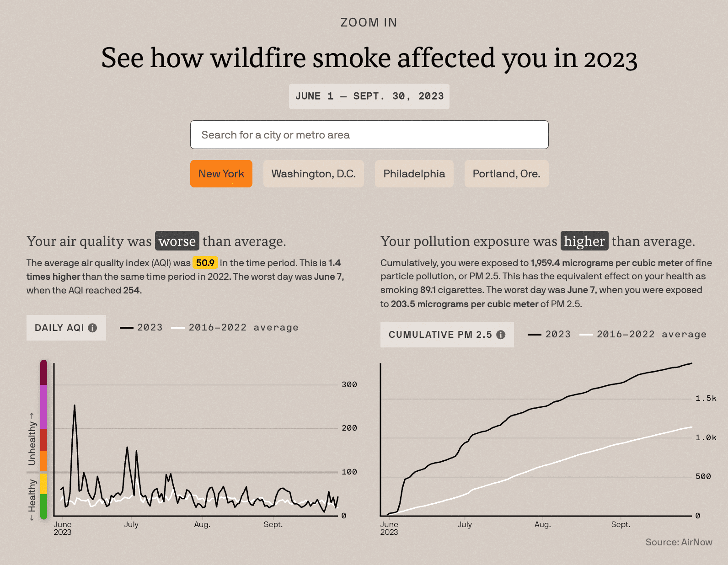Open the JUNE 1 – SEPT. 30, 2023 date selector

click(x=369, y=96)
